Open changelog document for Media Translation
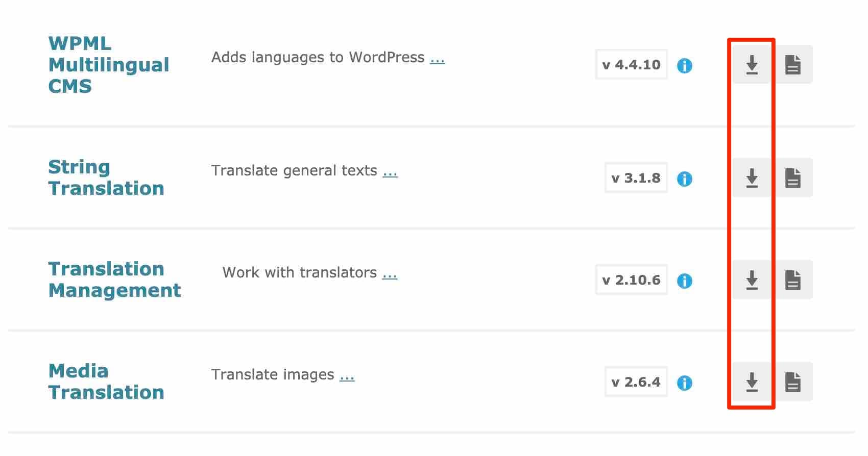This screenshot has width=868, height=456. pyautogui.click(x=793, y=382)
